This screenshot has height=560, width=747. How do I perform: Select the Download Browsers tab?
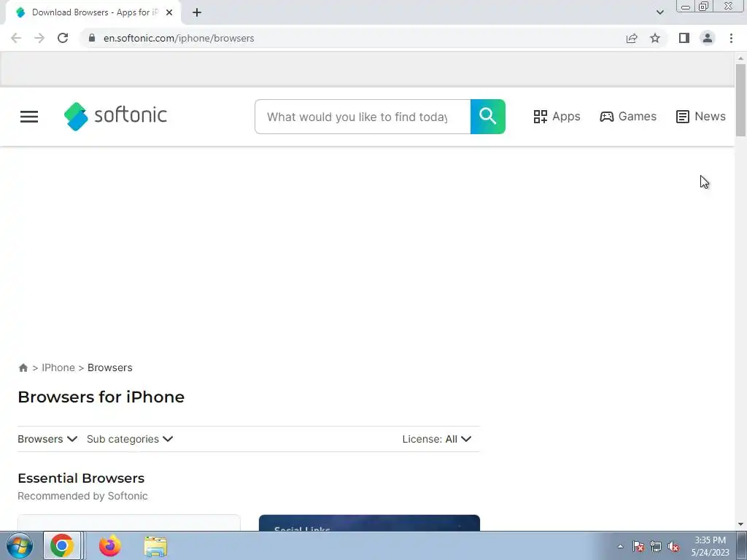pyautogui.click(x=93, y=13)
